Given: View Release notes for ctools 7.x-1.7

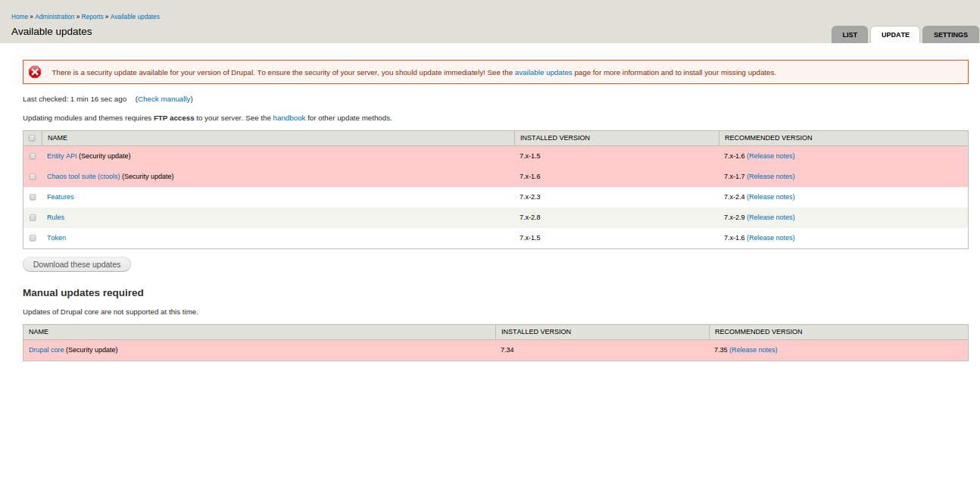Looking at the screenshot, I should point(771,176).
